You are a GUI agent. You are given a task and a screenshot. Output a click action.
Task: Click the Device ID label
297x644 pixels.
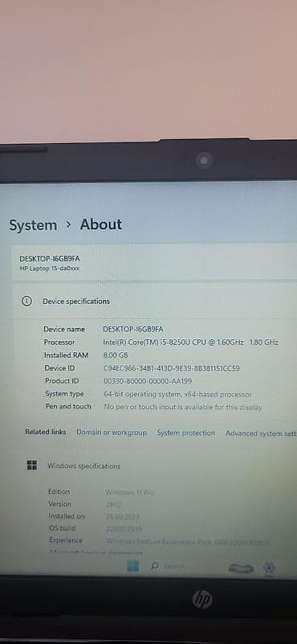[x=60, y=368]
